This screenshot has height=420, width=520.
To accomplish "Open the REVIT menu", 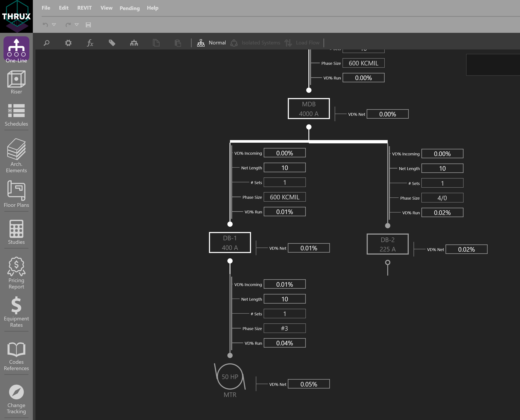I will [x=84, y=8].
